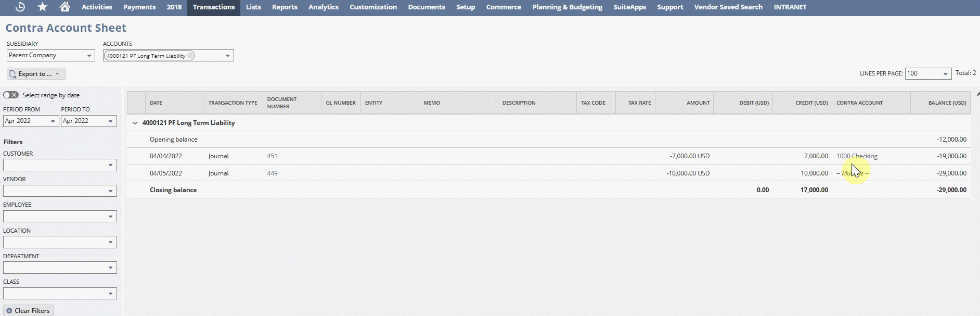The height and width of the screenshot is (316, 980).
Task: Select the Closing balance row label
Action: 173,190
